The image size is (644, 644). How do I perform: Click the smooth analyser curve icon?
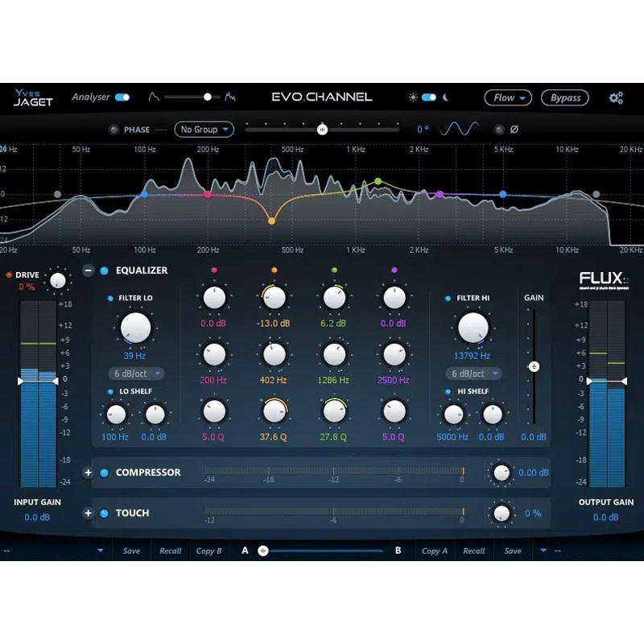coord(154,97)
